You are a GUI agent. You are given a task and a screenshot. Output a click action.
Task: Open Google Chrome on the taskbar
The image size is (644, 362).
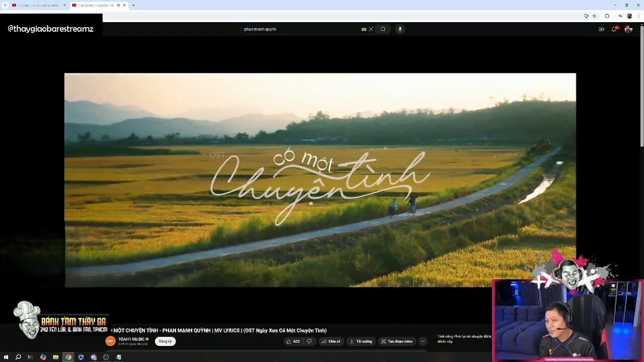click(68, 357)
